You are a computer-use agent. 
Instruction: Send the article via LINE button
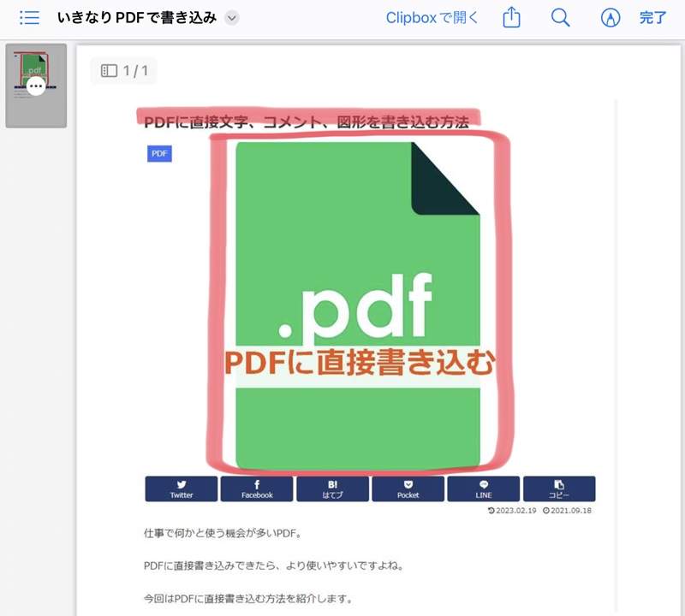[x=483, y=489]
